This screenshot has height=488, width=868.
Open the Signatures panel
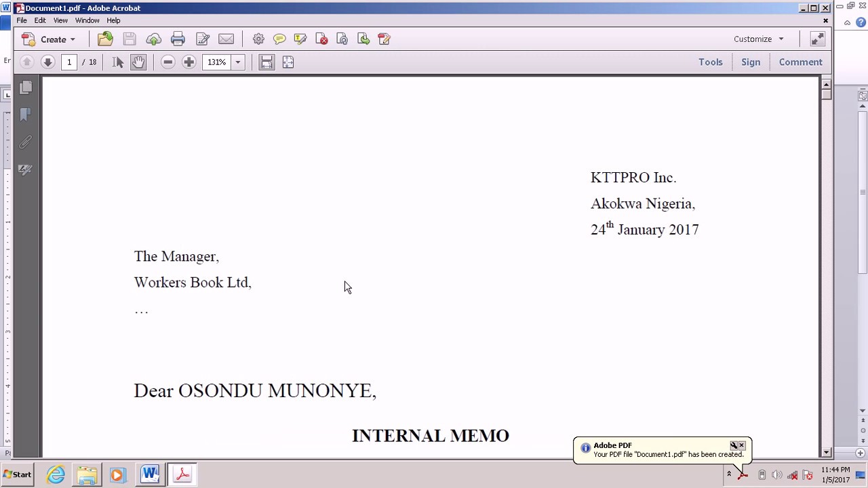pyautogui.click(x=26, y=169)
